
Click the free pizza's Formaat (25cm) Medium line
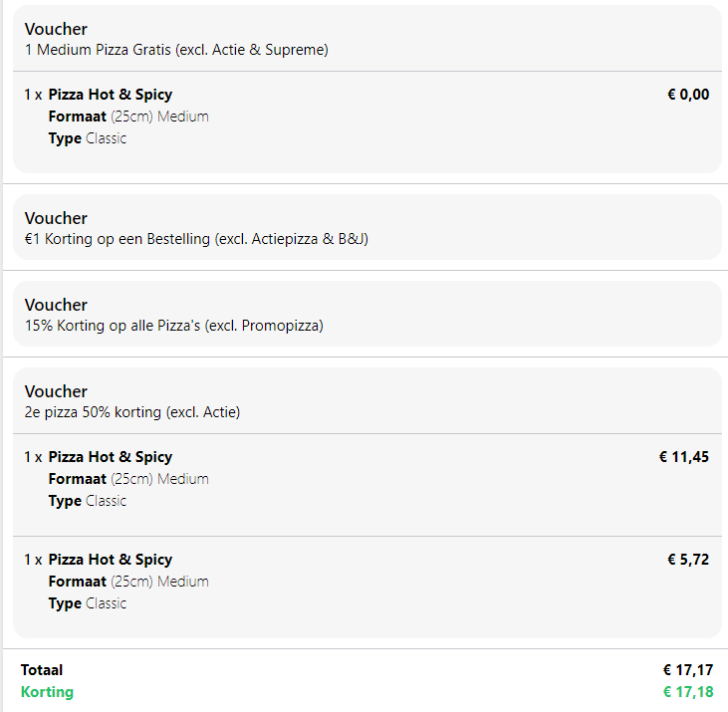click(x=128, y=117)
